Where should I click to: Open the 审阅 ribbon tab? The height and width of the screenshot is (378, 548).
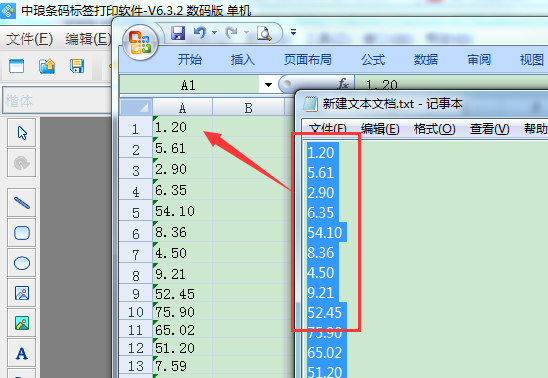479,60
